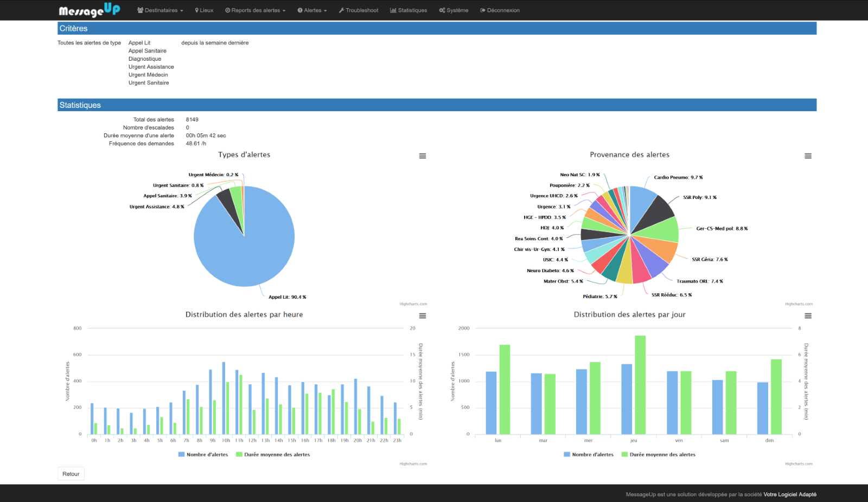Expand the Alertes dropdown menu
This screenshot has width=868, height=502.
pyautogui.click(x=312, y=10)
